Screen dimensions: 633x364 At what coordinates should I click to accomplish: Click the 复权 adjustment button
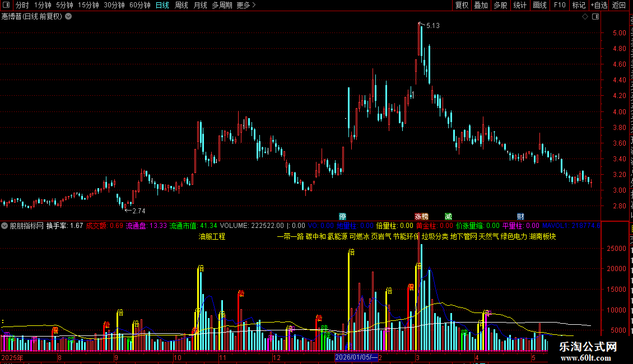pos(462,5)
